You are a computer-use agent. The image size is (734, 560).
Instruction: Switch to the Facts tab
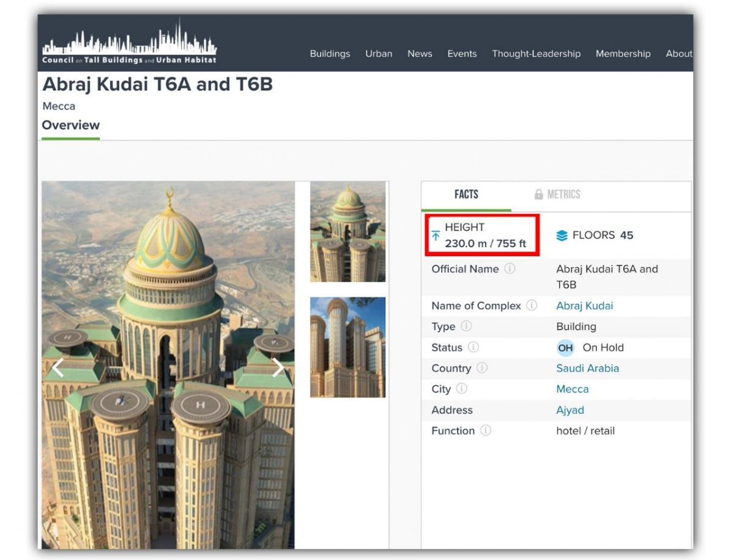coord(466,194)
